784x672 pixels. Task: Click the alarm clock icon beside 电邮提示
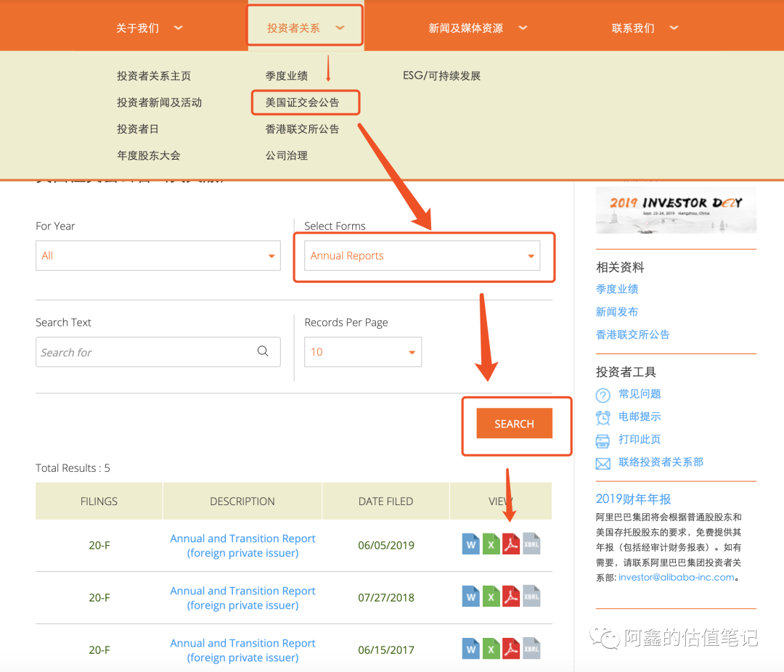[603, 417]
